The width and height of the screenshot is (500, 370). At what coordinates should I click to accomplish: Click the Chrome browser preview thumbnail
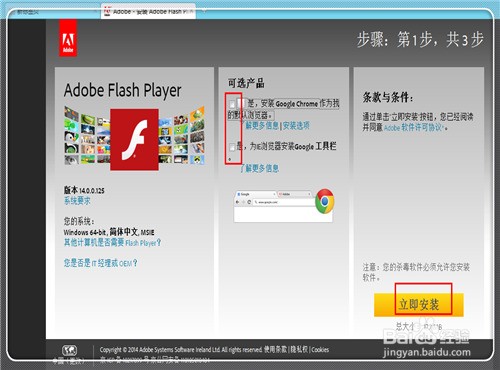(283, 206)
